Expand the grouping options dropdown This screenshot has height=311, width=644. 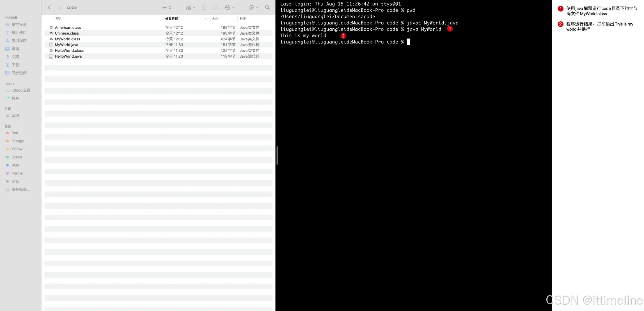(x=190, y=7)
